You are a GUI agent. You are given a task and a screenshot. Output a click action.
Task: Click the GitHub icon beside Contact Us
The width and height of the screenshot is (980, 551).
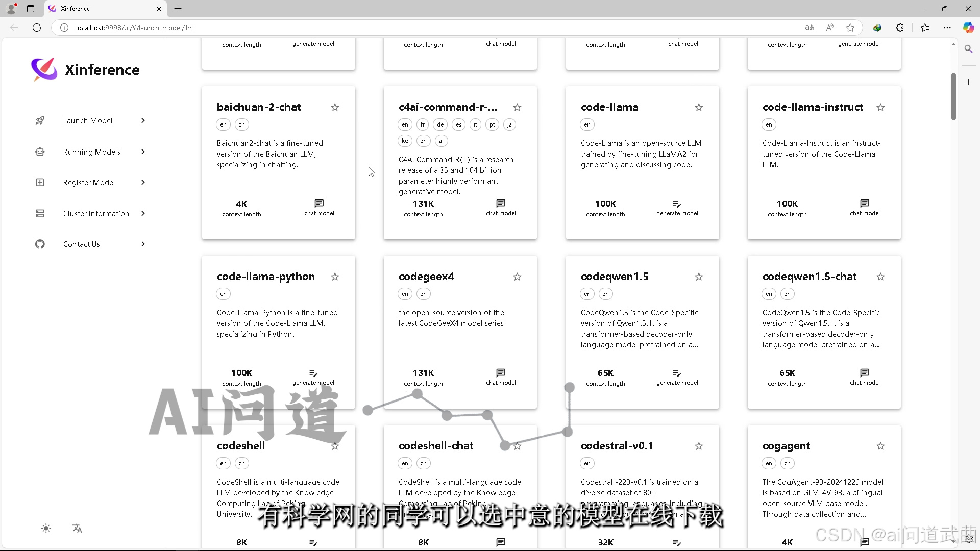point(40,244)
